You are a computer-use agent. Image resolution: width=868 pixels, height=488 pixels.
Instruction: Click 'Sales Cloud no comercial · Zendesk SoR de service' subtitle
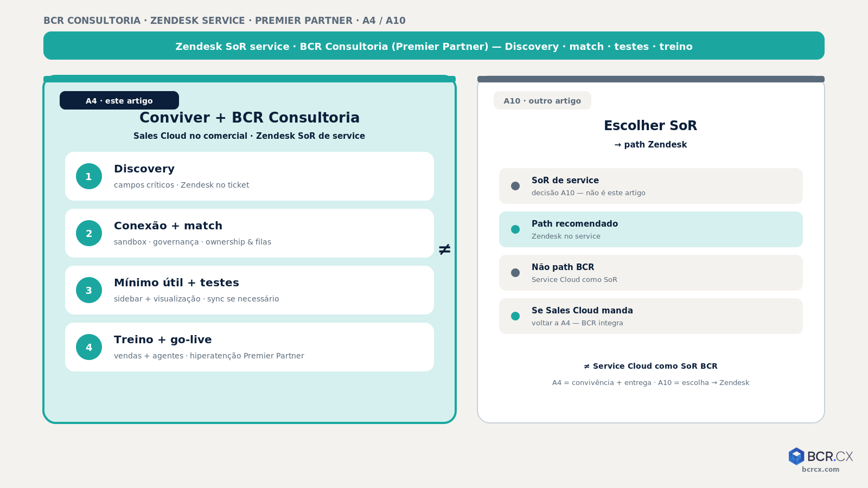point(250,136)
